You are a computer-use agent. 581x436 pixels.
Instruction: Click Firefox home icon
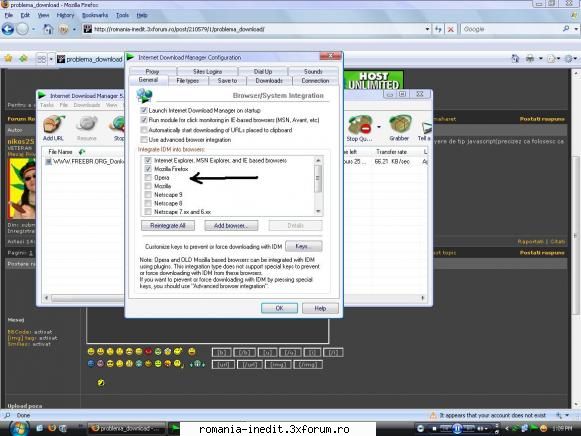click(x=48, y=29)
